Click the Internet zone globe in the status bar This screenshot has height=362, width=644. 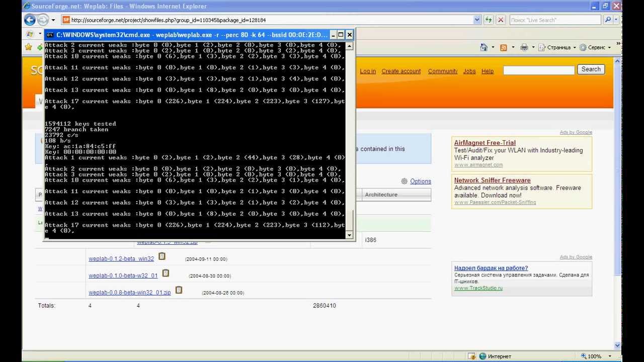click(x=483, y=356)
